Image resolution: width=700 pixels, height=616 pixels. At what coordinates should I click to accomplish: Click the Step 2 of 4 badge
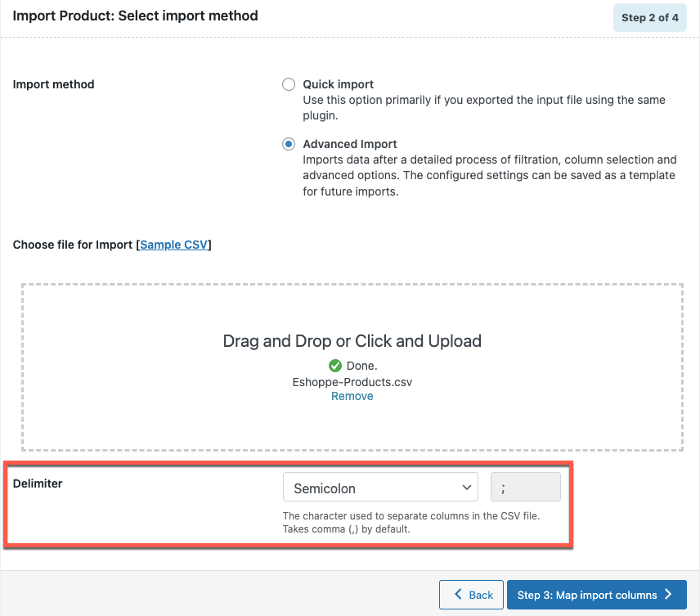(649, 18)
